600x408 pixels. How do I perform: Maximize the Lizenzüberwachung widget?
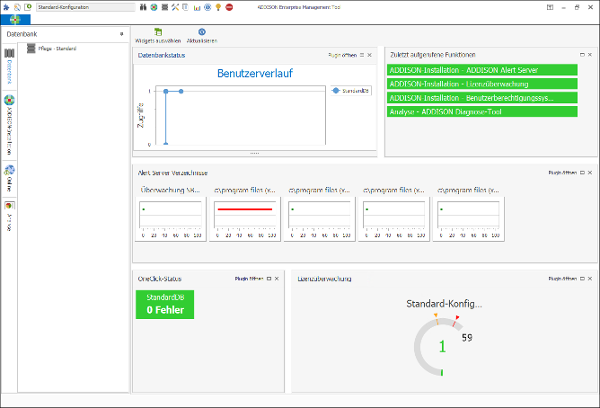[x=582, y=279]
